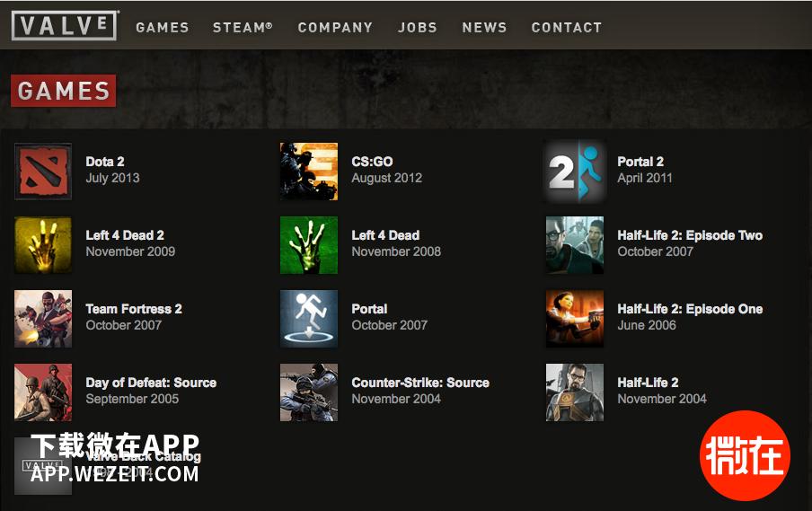Click the November 2009 release date

pyautogui.click(x=130, y=251)
